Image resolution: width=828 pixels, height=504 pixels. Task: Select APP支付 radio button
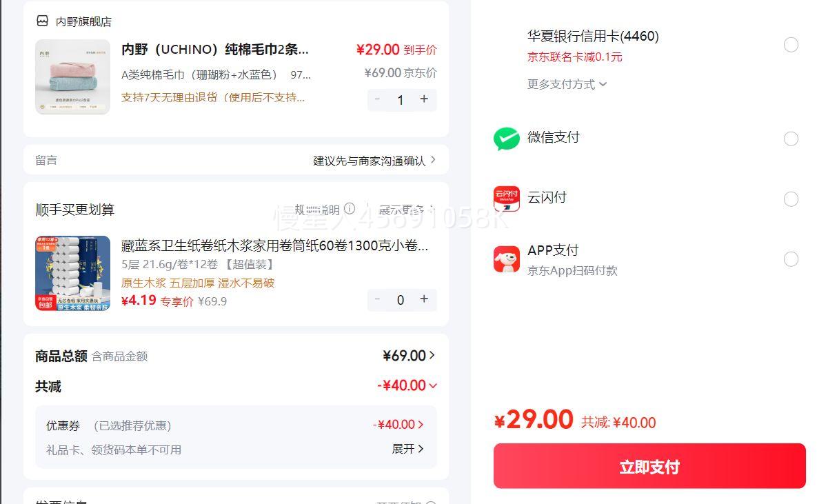click(791, 259)
